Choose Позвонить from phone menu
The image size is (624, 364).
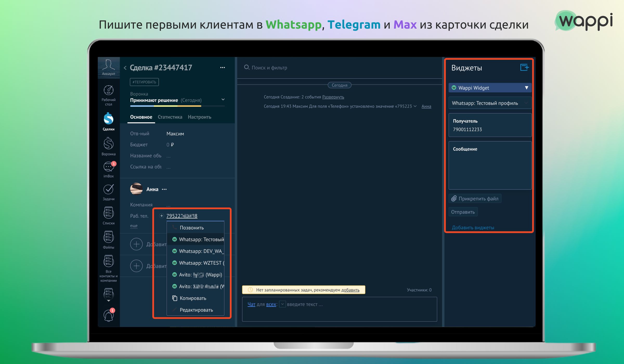click(x=196, y=228)
